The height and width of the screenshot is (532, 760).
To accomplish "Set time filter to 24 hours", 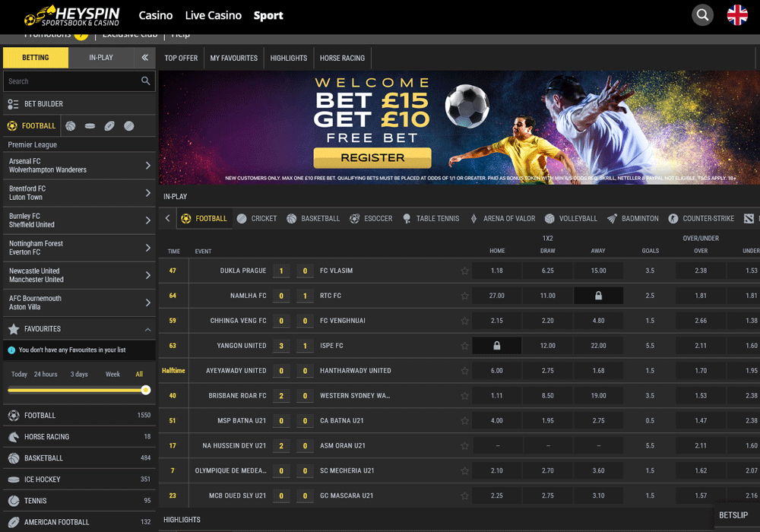I will click(x=46, y=374).
